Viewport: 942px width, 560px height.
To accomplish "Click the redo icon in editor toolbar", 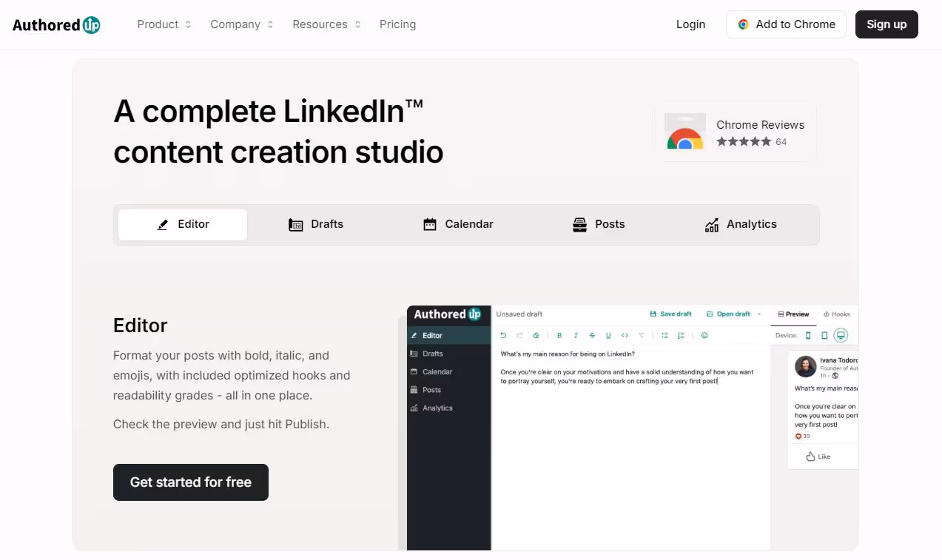I will click(x=519, y=335).
